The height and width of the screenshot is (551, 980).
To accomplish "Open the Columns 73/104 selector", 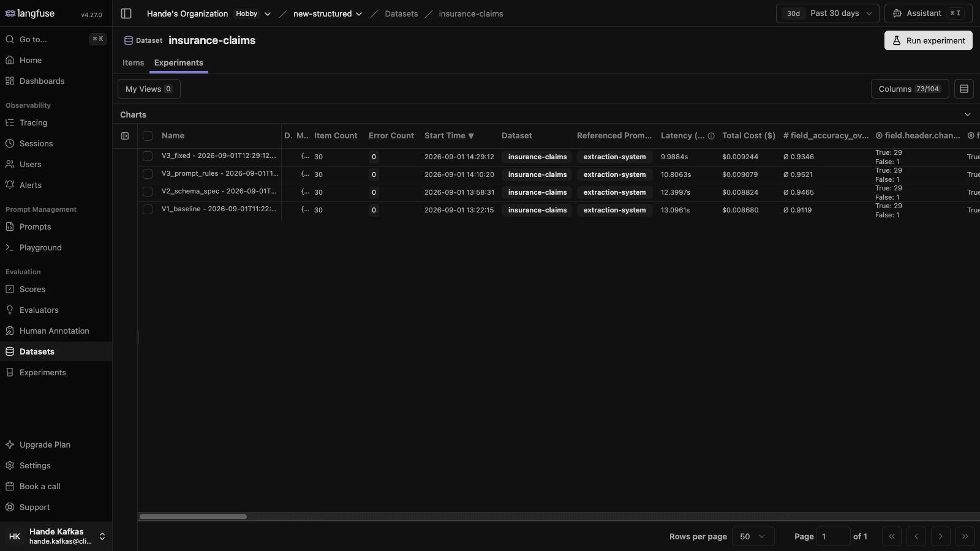I will pyautogui.click(x=910, y=89).
